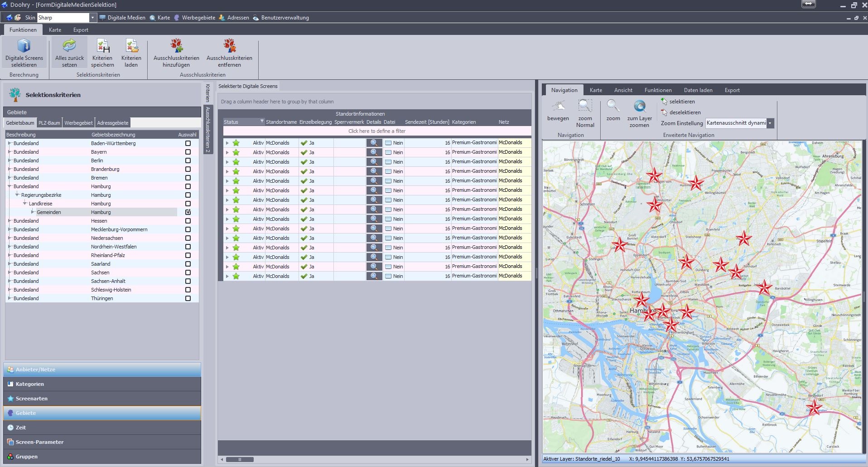The width and height of the screenshot is (868, 467).
Task: Collapse Bundesland Hamburg tree node
Action: click(10, 186)
